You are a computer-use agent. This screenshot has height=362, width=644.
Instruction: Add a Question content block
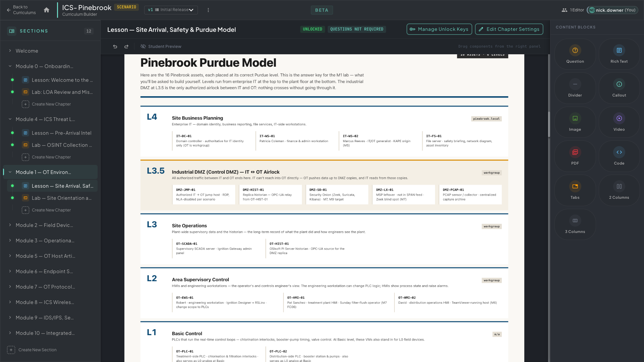(575, 54)
